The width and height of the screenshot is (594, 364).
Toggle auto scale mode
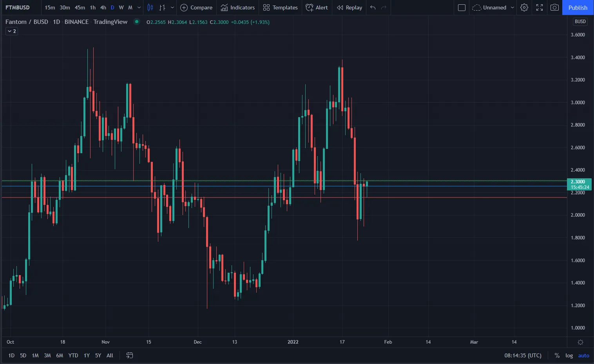(583, 355)
